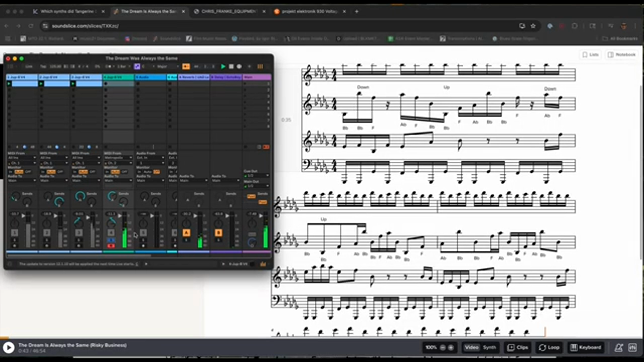Launch the clip in track 3 Jup-8
The image size is (644, 362).
coord(73,84)
